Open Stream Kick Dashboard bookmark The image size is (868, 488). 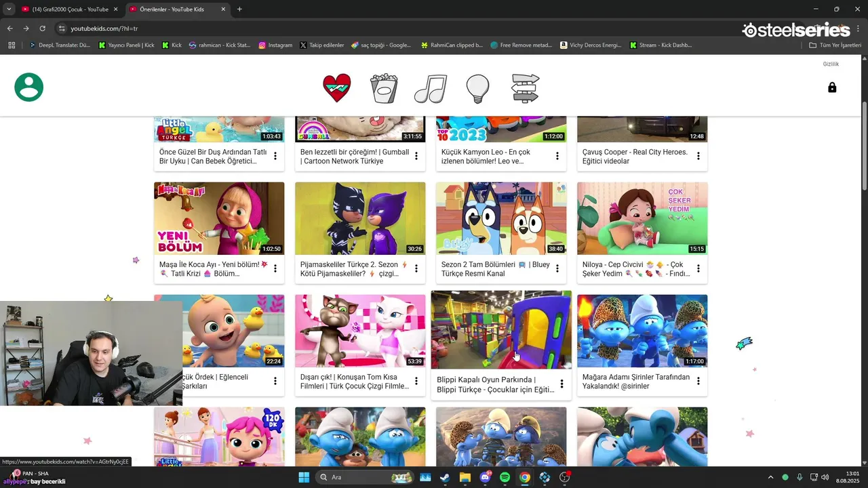(661, 45)
